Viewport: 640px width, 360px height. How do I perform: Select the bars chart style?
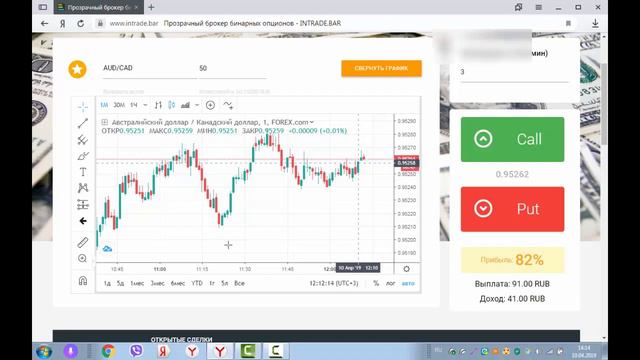pos(158,105)
